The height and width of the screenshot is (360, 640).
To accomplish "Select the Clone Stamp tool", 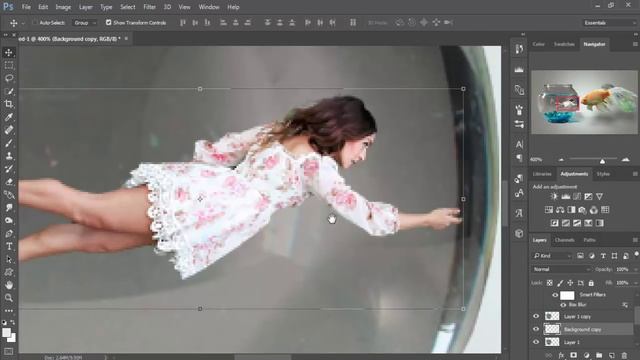I will pos(9,156).
